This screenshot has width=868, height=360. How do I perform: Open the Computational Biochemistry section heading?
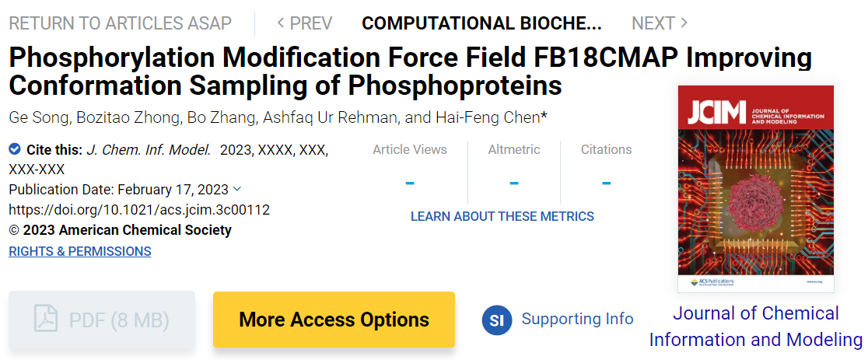pos(481,23)
